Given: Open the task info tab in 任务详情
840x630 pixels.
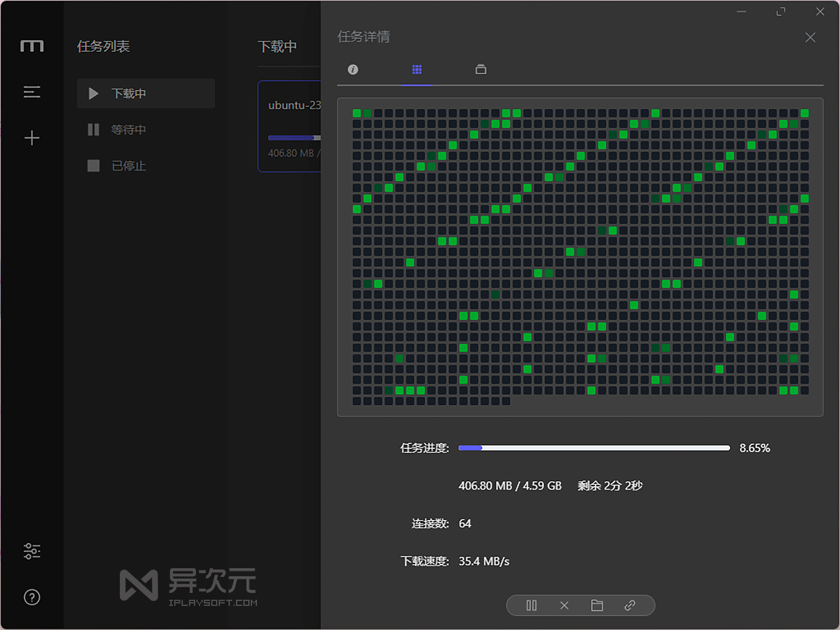Looking at the screenshot, I should pyautogui.click(x=353, y=69).
